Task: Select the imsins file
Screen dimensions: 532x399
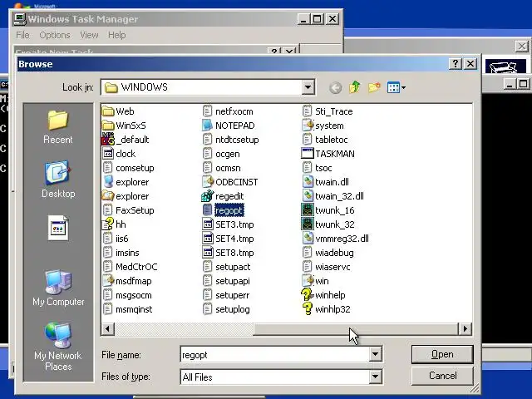Action: click(121, 253)
